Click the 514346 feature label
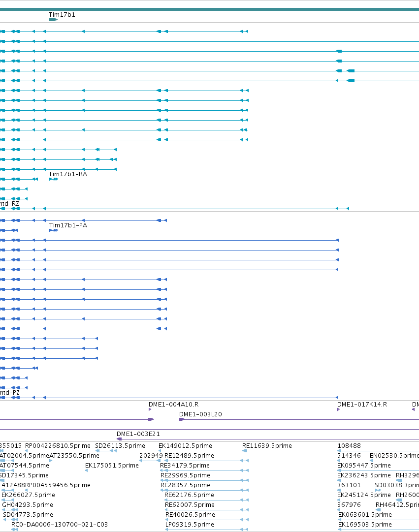The height and width of the screenshot is (532, 419). pyautogui.click(x=349, y=456)
